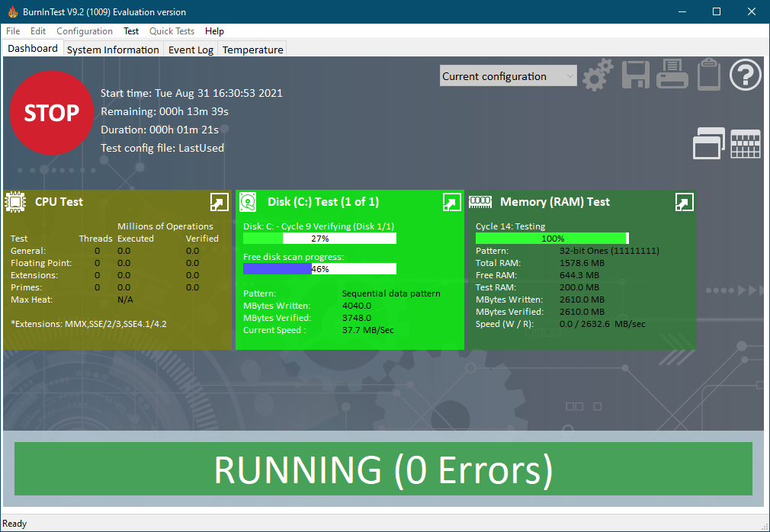Click the save floppy disk icon

click(636, 75)
